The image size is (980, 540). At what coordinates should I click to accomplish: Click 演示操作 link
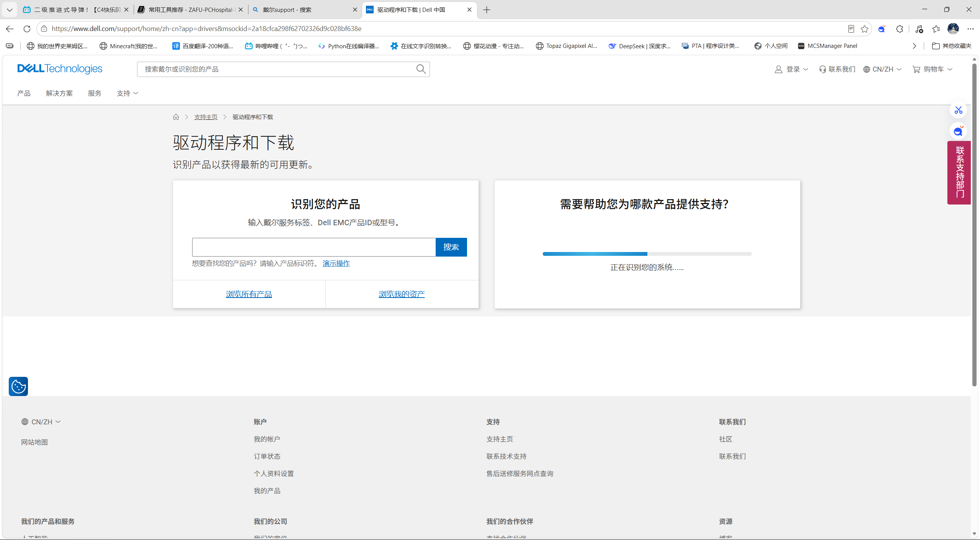336,263
